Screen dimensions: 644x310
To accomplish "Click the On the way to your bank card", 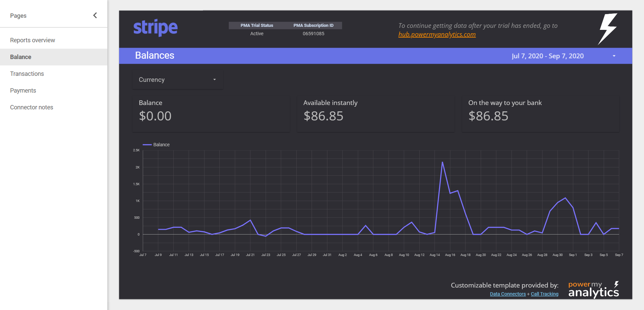I will tap(540, 113).
